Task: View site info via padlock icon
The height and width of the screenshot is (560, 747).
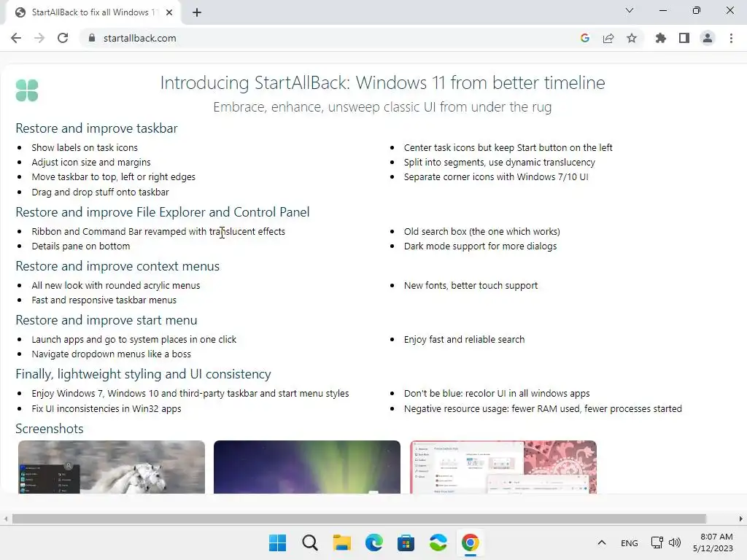Action: tap(91, 38)
